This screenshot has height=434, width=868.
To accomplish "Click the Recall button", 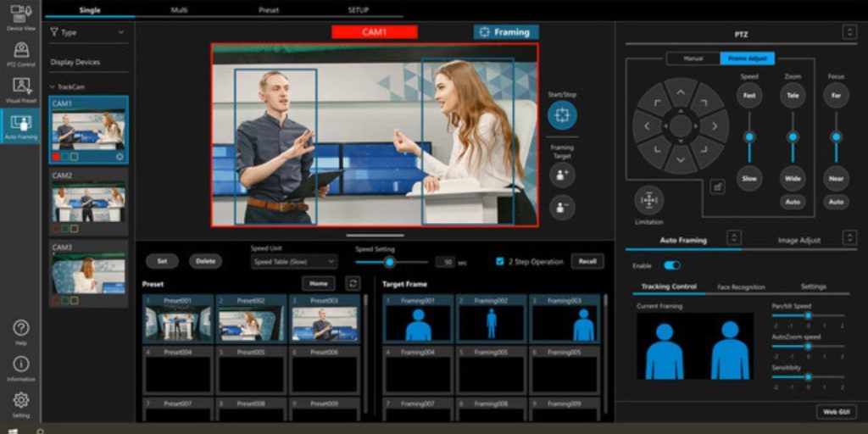I will pyautogui.click(x=587, y=261).
